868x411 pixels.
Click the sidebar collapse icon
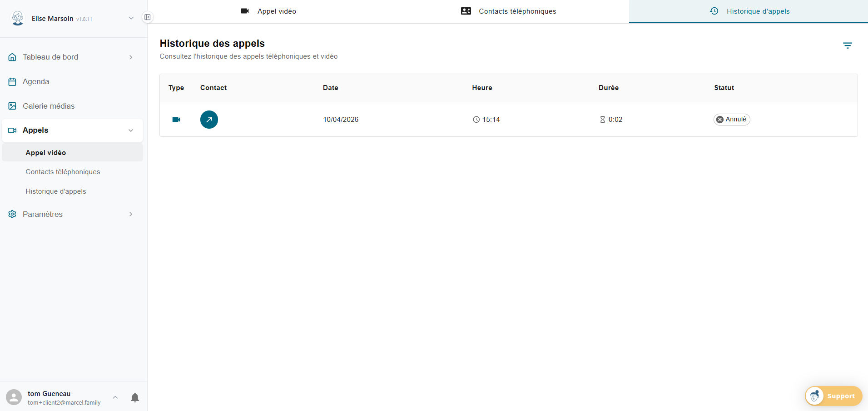pyautogui.click(x=148, y=17)
